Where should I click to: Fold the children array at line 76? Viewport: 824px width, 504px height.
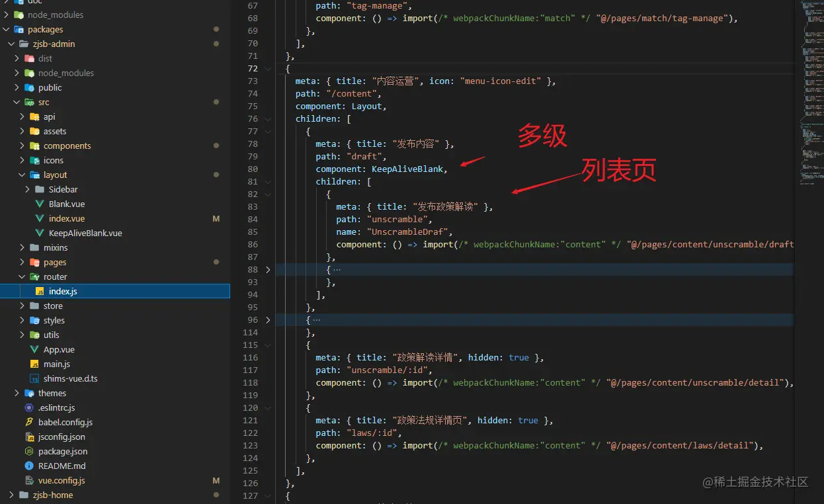[268, 118]
